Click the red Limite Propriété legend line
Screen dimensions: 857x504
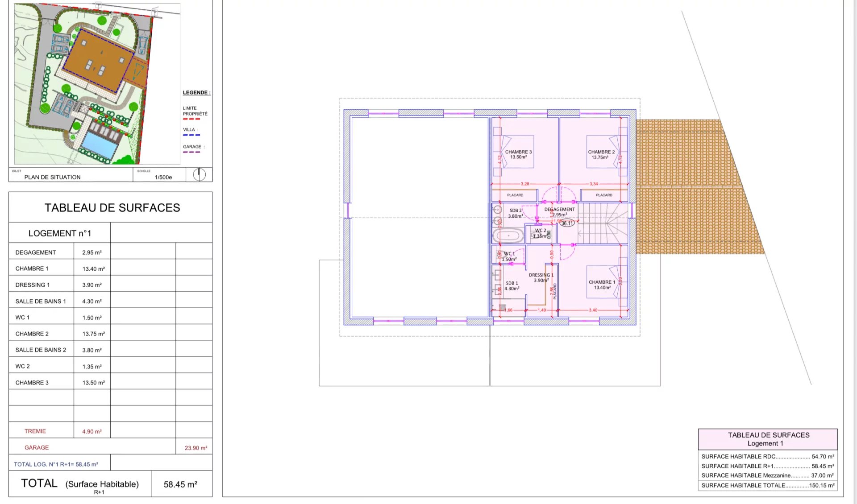(191, 119)
